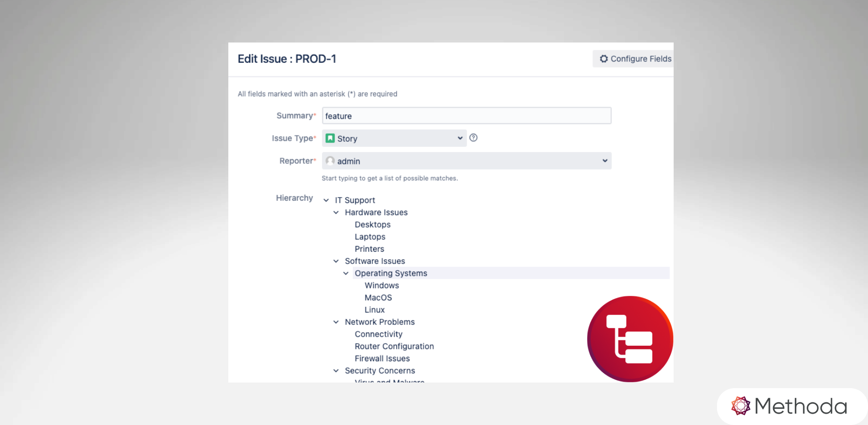Select Hardware Issues in the hierarchy
Screen dimensions: 868x425
376,212
